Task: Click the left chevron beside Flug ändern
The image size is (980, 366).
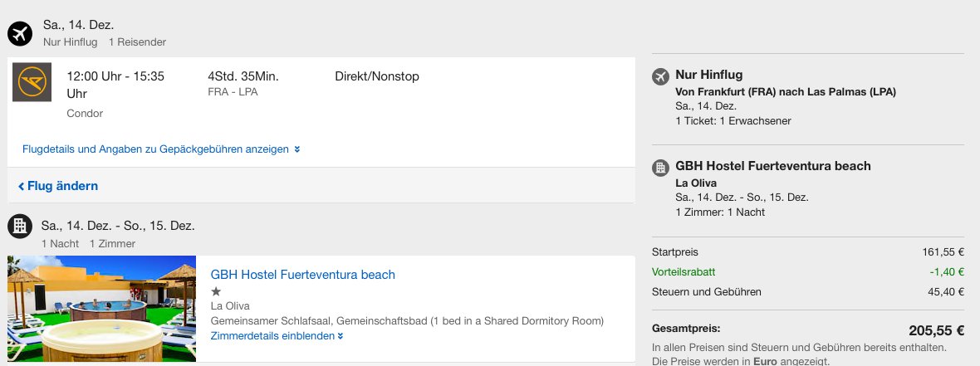Action: (21, 186)
